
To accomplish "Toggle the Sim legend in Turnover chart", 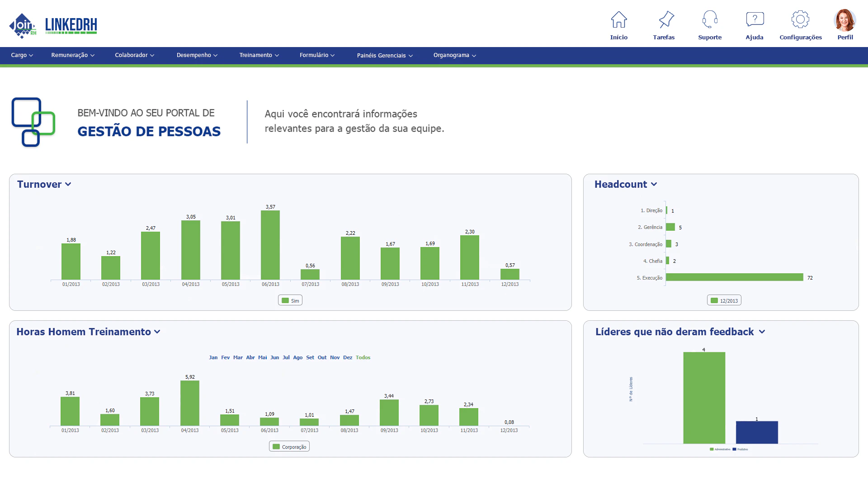I will pyautogui.click(x=290, y=300).
